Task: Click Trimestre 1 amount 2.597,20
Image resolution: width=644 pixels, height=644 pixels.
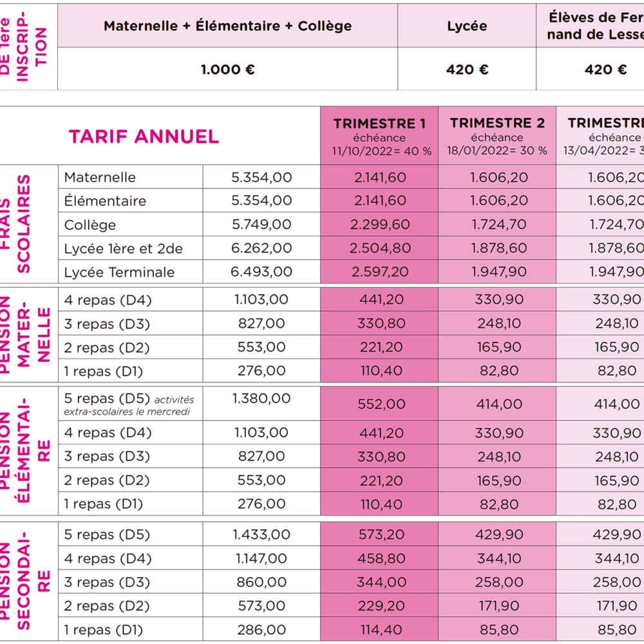Action: point(379,272)
